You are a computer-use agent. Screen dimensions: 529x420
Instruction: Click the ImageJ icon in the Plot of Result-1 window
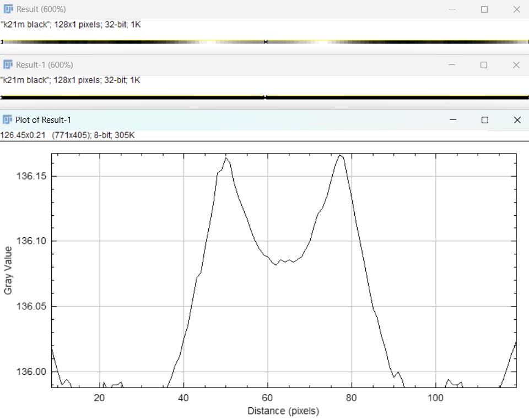8,119
